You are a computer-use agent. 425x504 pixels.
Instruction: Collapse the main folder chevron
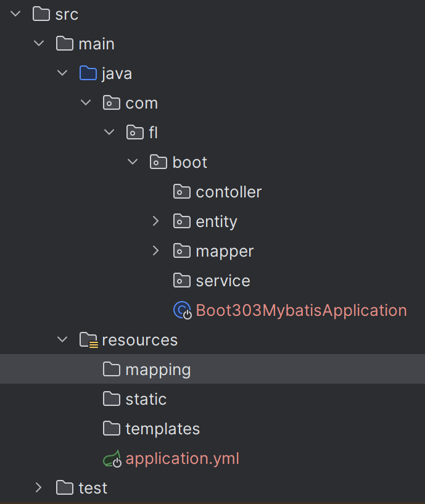pyautogui.click(x=39, y=44)
